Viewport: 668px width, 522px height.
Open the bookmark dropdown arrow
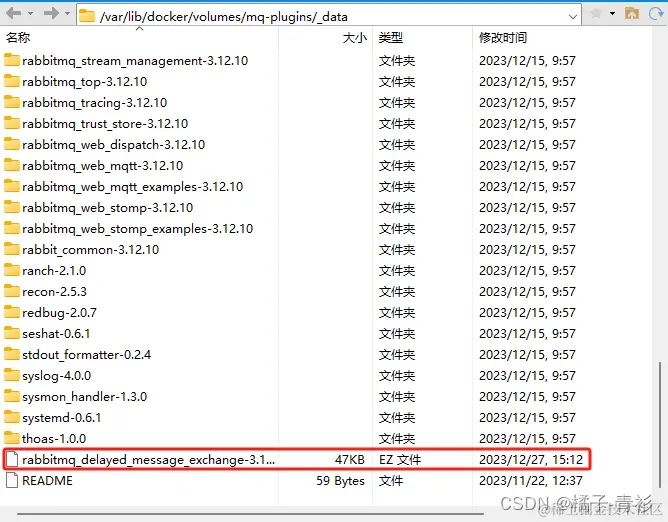(612, 14)
